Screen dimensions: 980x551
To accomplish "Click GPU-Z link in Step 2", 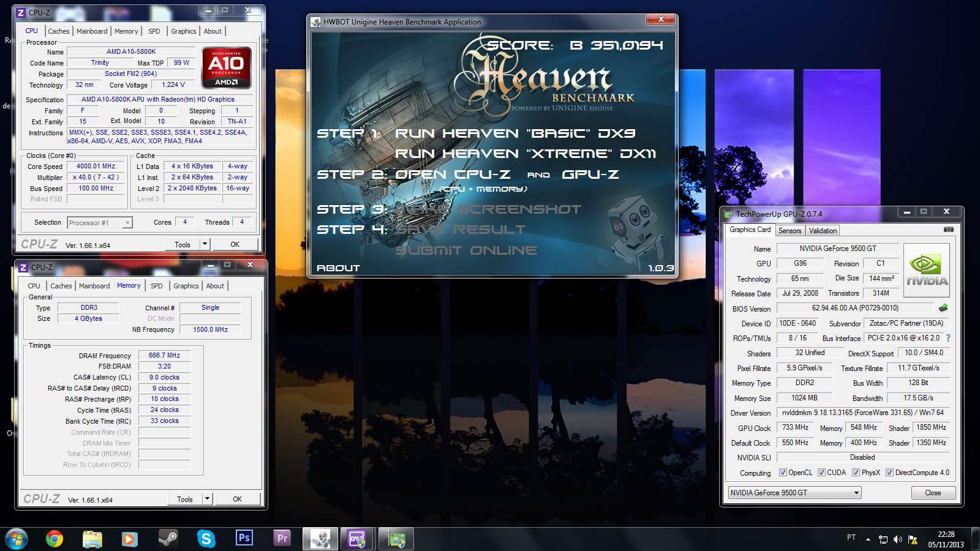I will pos(590,174).
